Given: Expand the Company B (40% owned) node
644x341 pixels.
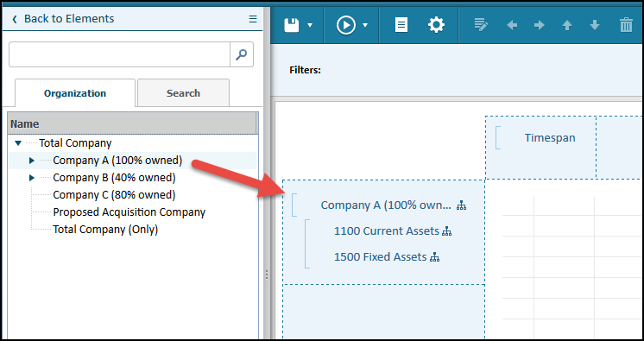Looking at the screenshot, I should tap(32, 178).
